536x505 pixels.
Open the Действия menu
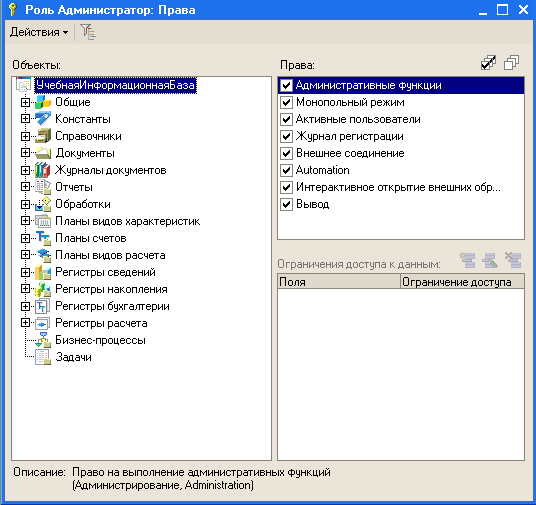pos(39,32)
